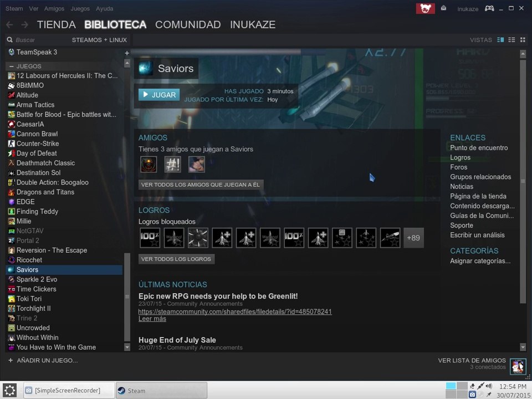Click Asignar categorías link

point(480,261)
